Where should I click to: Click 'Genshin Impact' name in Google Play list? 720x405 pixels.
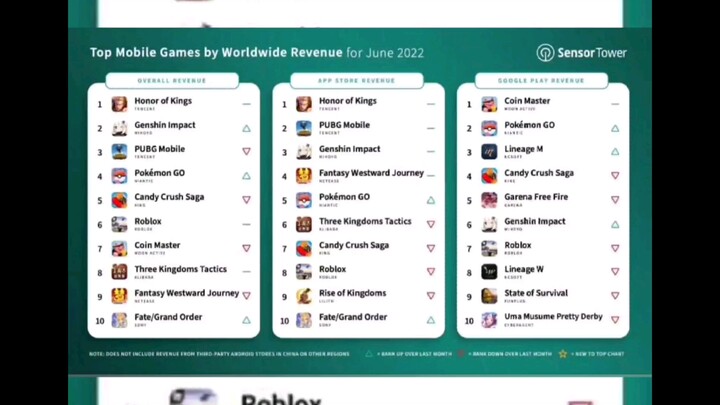point(535,221)
